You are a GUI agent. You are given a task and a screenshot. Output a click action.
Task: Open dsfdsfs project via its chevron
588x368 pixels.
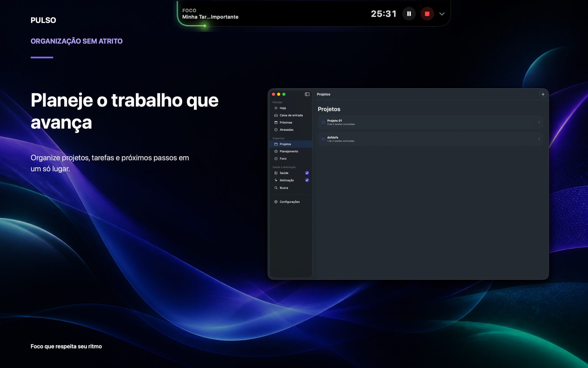point(539,139)
